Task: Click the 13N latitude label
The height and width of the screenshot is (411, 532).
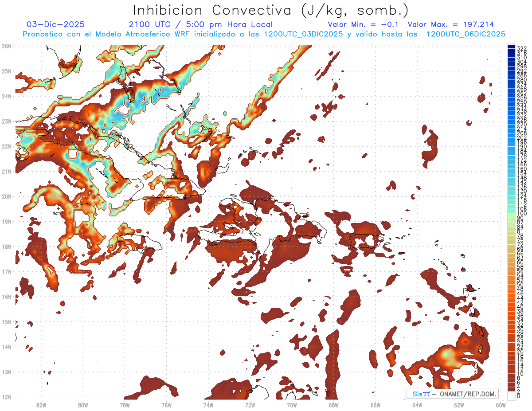Action: click(7, 372)
